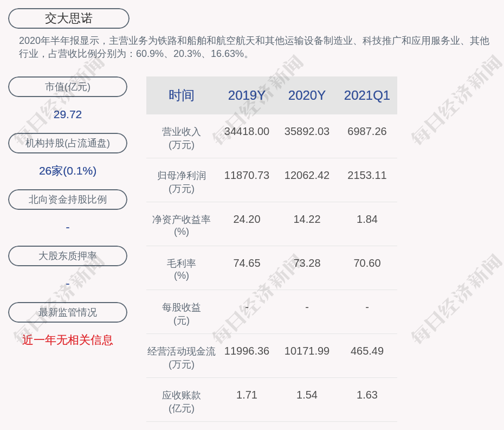The image size is (504, 430).
Task: Click gross margin value 70.60
Action: click(367, 263)
